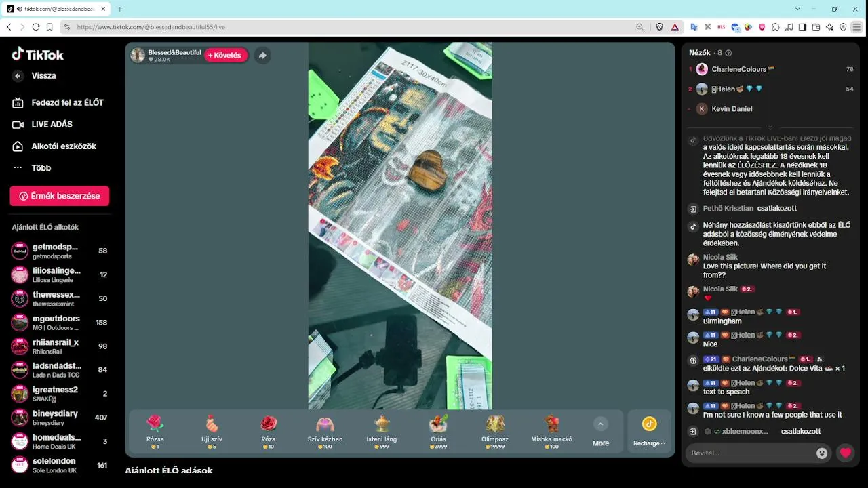This screenshot has width=868, height=488.
Task: Open the media control music icon
Action: click(789, 27)
